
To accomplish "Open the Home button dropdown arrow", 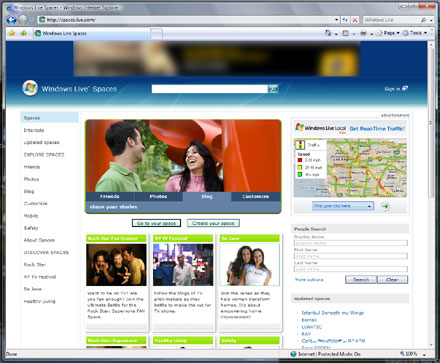I will [336, 34].
